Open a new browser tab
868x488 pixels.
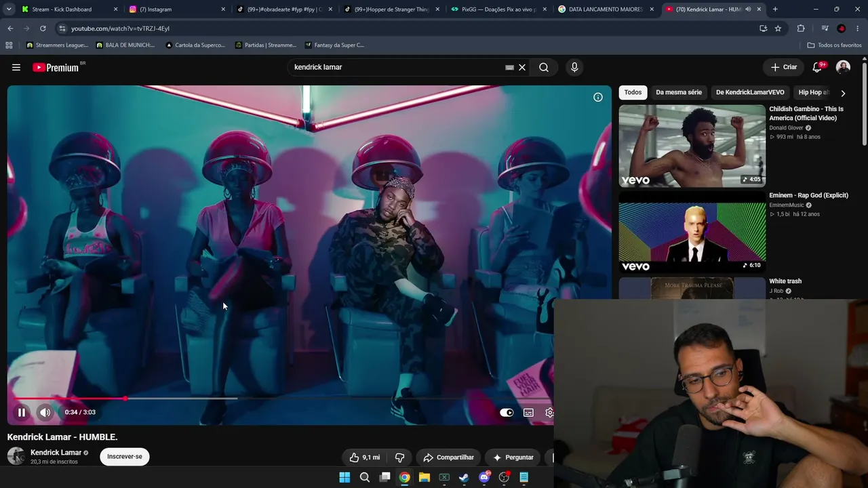tap(775, 9)
